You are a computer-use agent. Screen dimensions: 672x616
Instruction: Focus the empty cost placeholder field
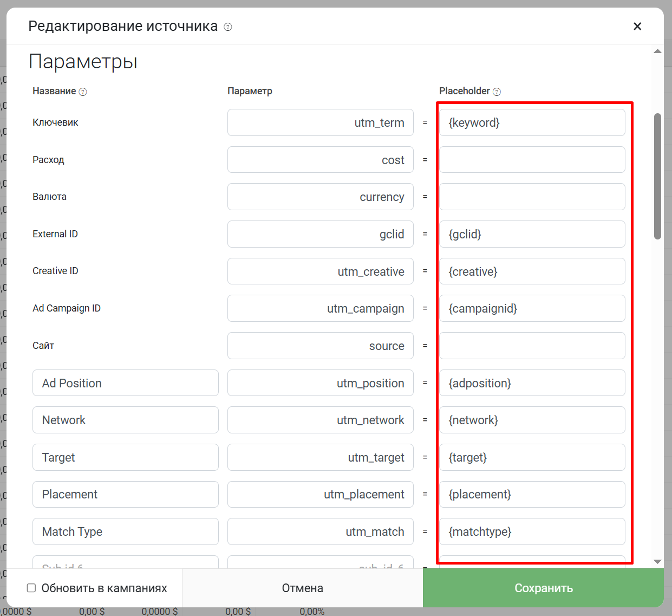pyautogui.click(x=532, y=160)
